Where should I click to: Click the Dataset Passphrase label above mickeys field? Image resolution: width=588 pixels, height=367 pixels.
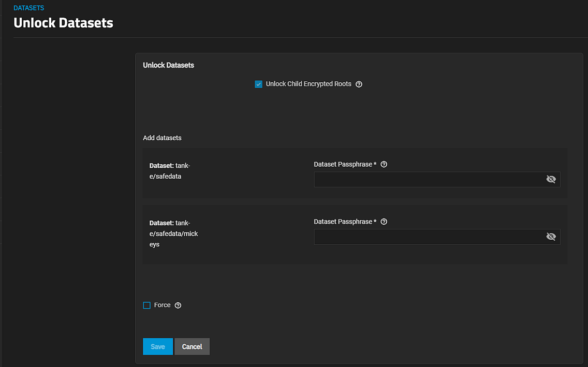click(x=345, y=222)
